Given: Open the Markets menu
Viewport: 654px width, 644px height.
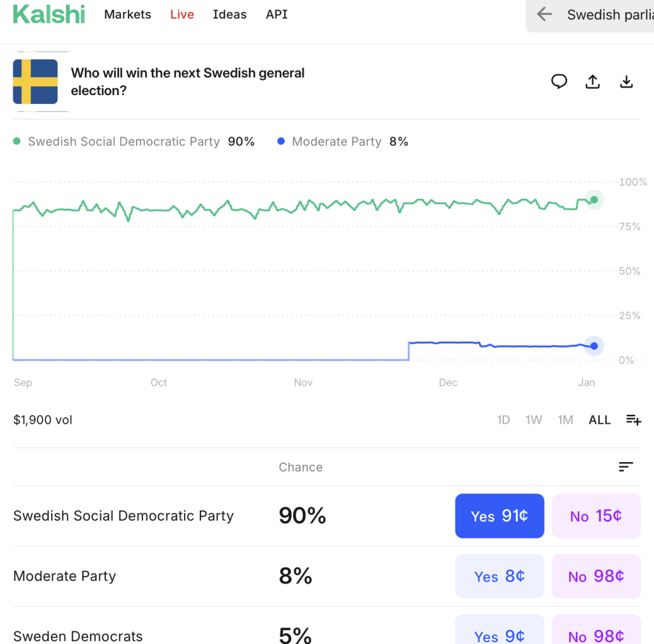Looking at the screenshot, I should (128, 15).
